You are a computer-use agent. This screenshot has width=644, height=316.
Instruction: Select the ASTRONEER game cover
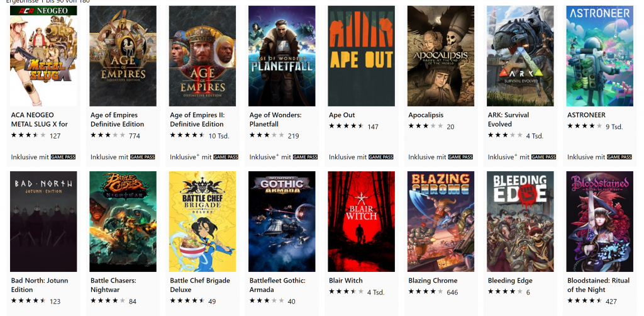[x=599, y=56]
